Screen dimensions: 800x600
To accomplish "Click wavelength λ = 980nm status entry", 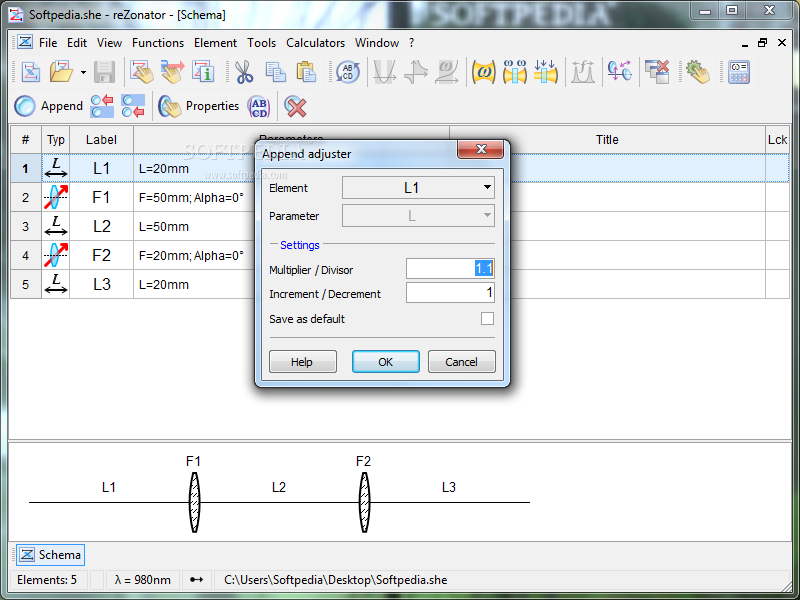I will pos(143,580).
